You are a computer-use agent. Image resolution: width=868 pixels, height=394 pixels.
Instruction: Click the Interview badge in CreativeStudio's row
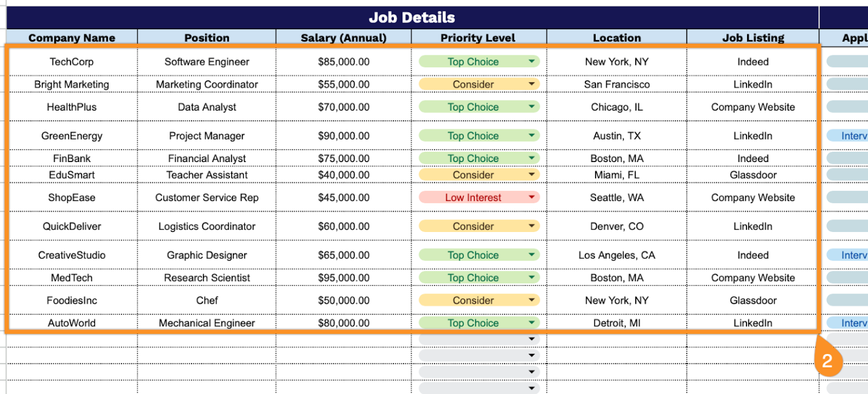[854, 255]
